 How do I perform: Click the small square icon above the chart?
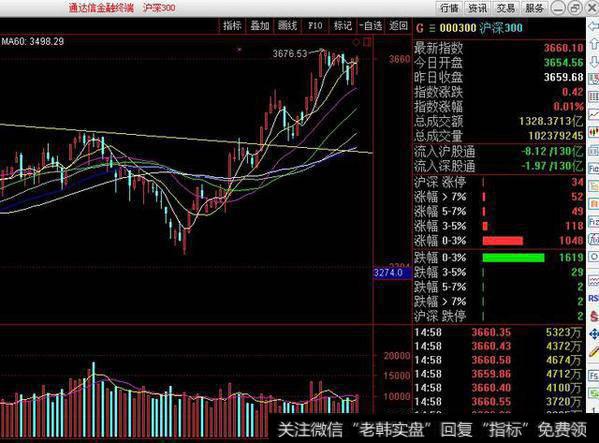click(x=367, y=42)
